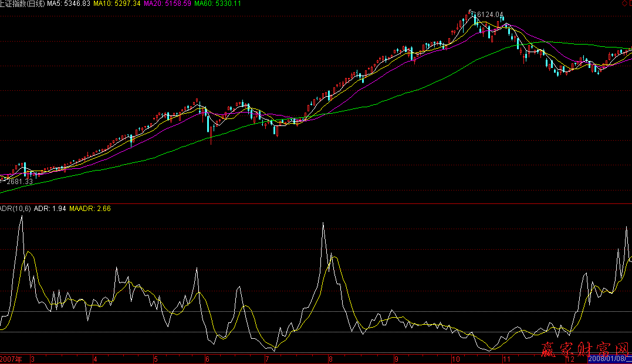Image resolution: width=632 pixels, height=364 pixels.
Task: Select the yellow MAADR 2.66 label
Action: (x=90, y=208)
